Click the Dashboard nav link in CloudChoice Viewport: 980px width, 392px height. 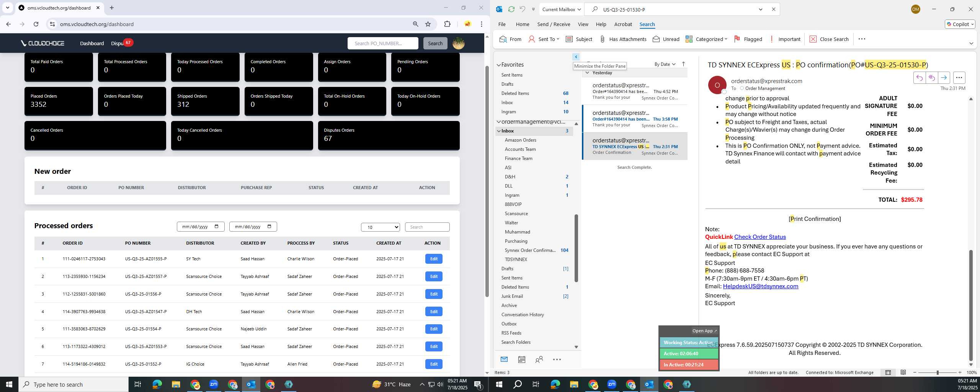[x=92, y=43]
